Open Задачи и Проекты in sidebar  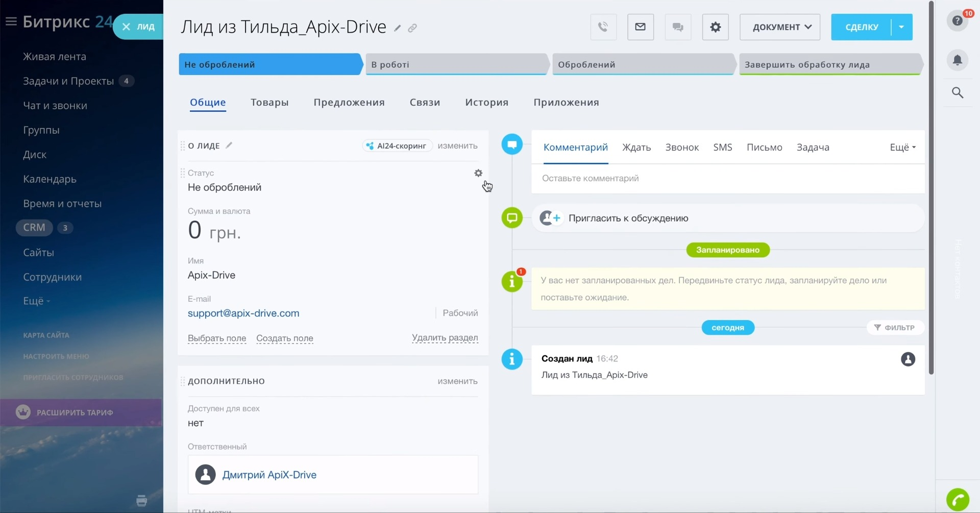click(68, 81)
